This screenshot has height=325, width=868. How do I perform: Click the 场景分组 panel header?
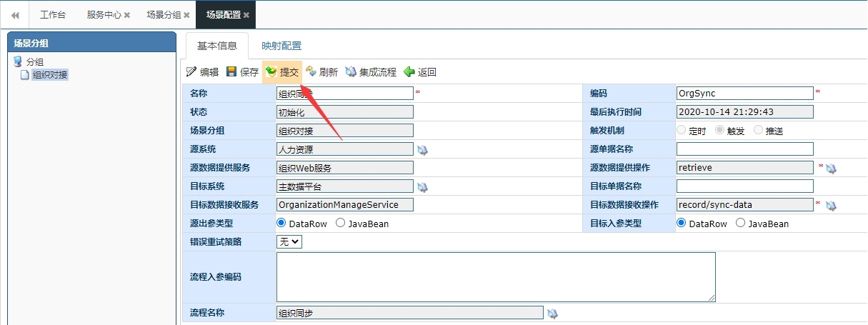[91, 42]
